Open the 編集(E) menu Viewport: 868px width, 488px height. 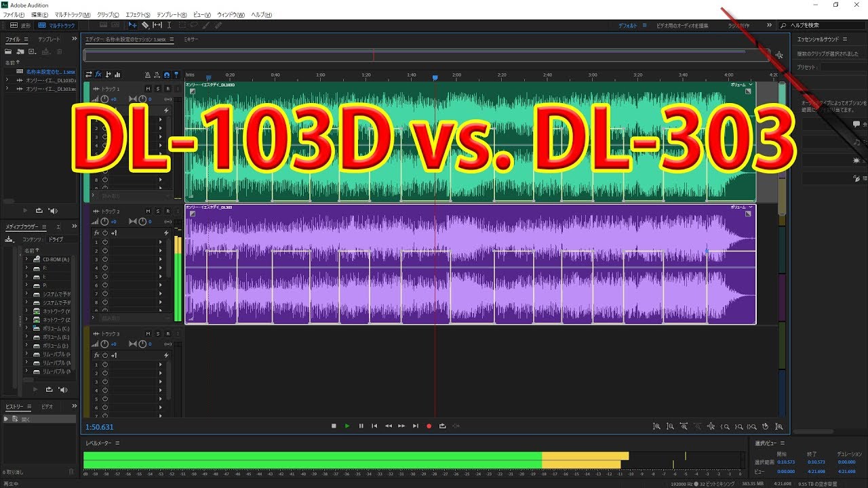coord(40,14)
